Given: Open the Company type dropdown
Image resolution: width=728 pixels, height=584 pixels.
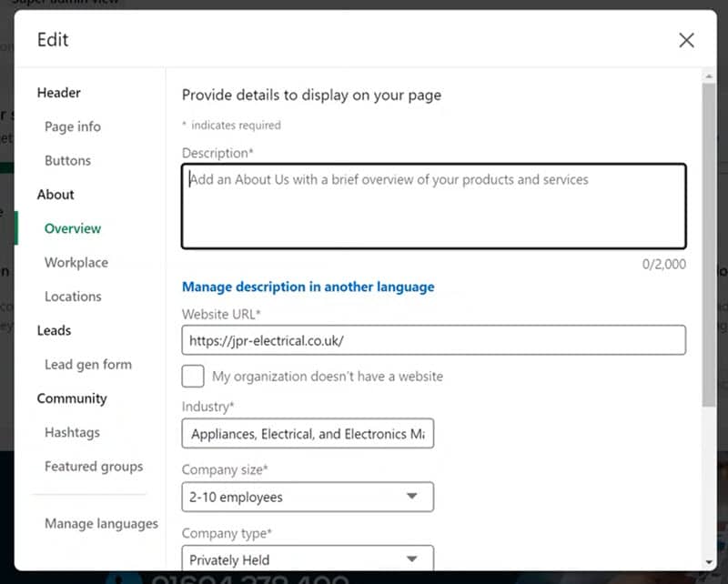Looking at the screenshot, I should tap(308, 559).
